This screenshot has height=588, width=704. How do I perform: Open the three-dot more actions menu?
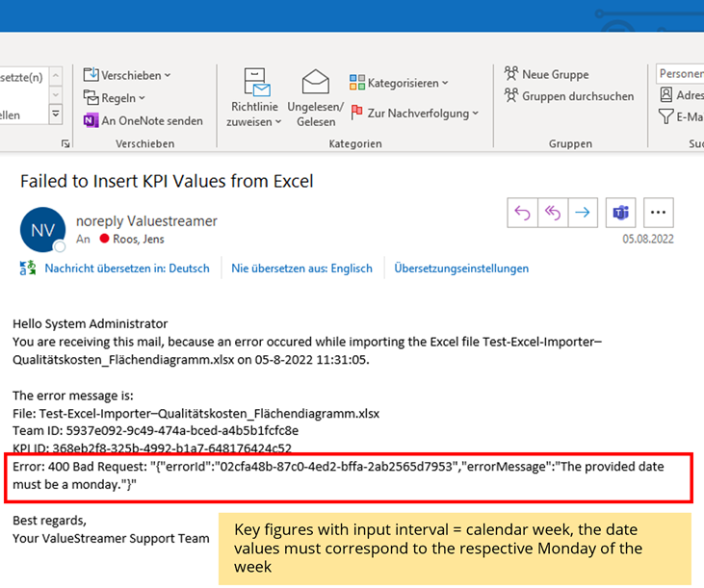[x=659, y=213]
